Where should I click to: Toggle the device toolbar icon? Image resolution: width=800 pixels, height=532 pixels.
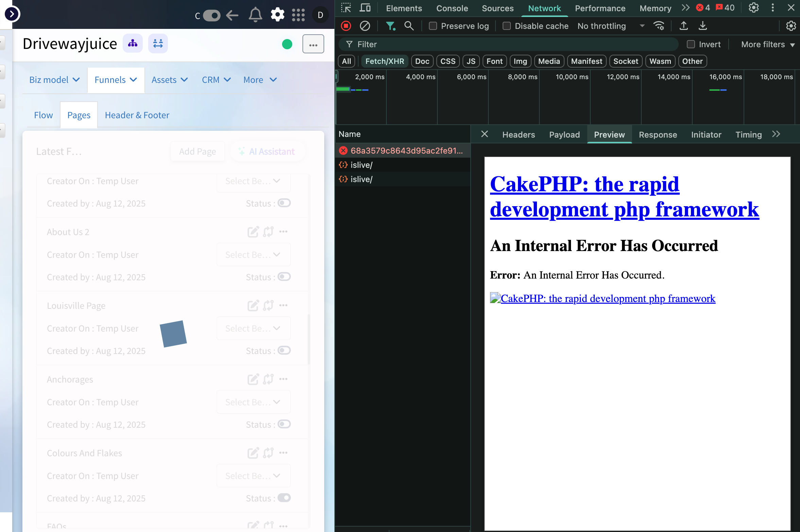click(x=365, y=8)
